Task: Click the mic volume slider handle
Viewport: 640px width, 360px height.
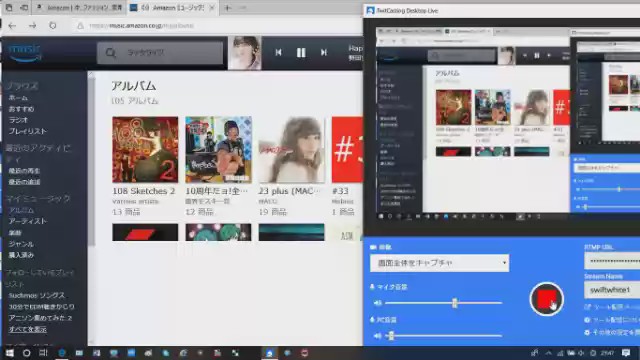Action: click(454, 303)
